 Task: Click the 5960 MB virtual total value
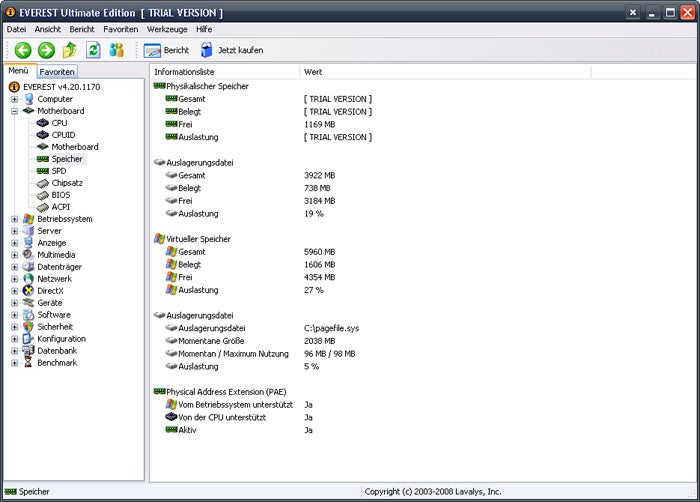(319, 252)
